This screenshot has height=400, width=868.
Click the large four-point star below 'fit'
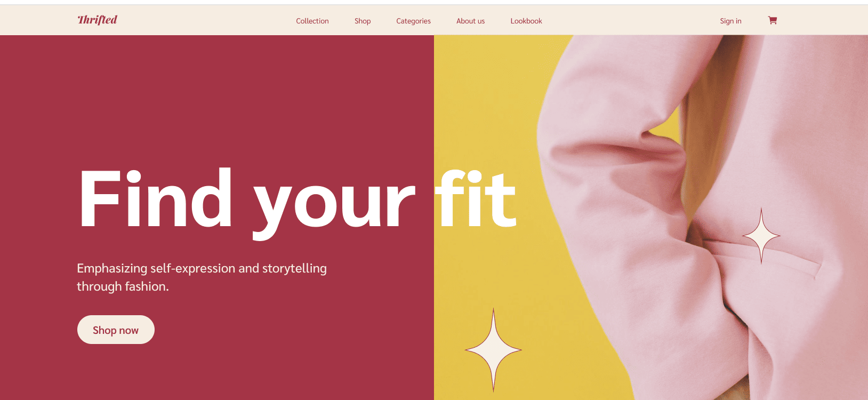(x=493, y=350)
